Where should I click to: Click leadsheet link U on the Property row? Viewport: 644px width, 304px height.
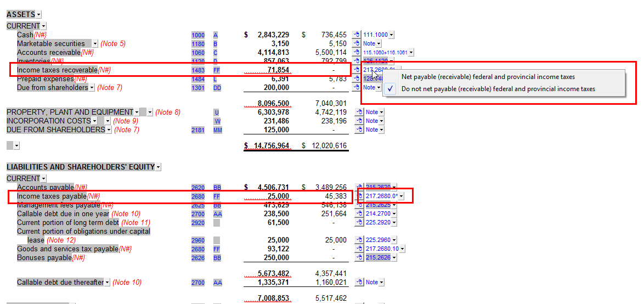216,112
